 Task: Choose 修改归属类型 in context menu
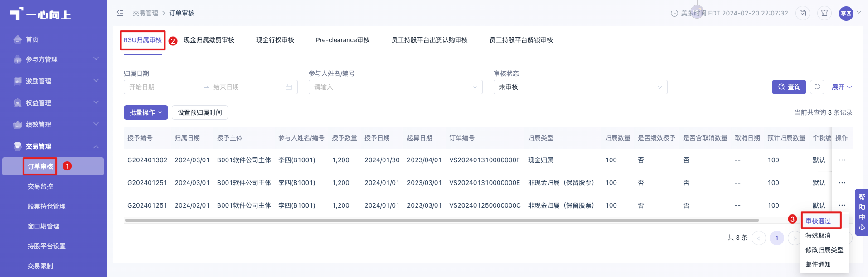tap(824, 250)
